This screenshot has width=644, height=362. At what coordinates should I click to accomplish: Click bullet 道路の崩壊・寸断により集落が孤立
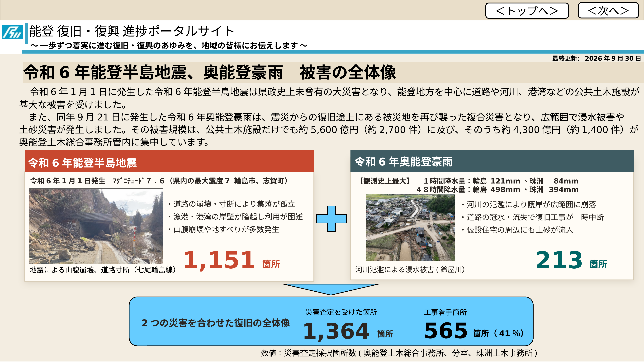click(232, 204)
